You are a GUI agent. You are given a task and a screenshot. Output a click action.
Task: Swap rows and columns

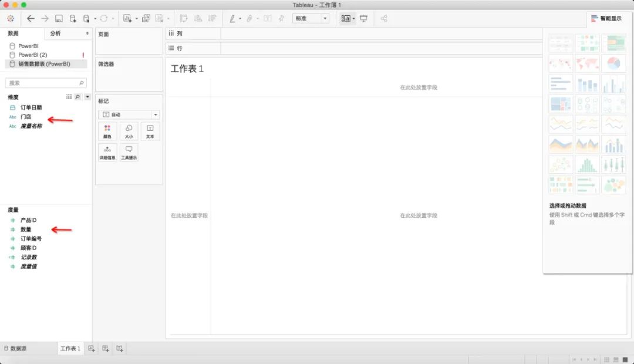pyautogui.click(x=184, y=19)
